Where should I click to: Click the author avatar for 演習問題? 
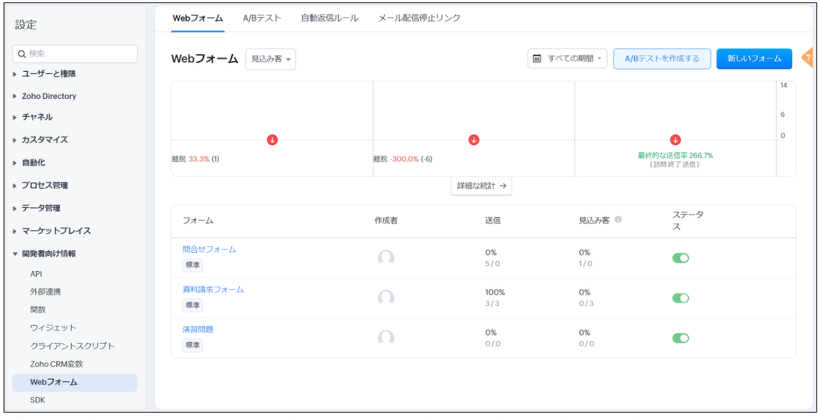click(x=386, y=337)
